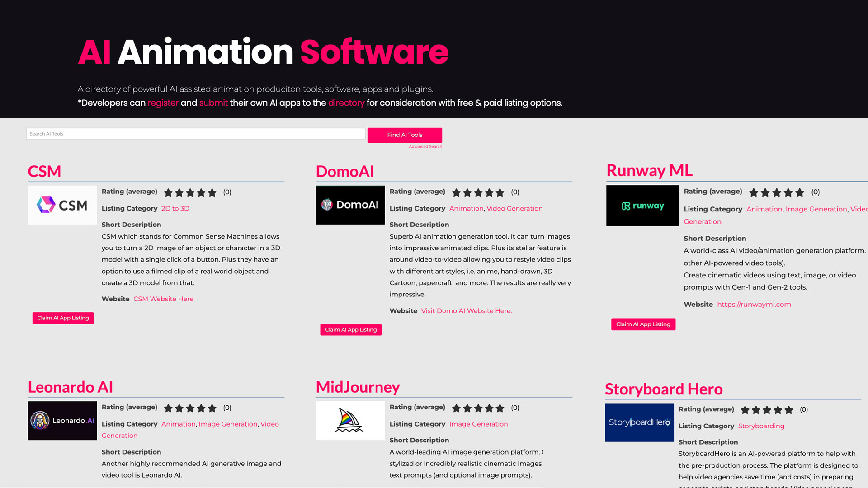This screenshot has width=868, height=488.
Task: Open the register link in the header
Action: [162, 103]
